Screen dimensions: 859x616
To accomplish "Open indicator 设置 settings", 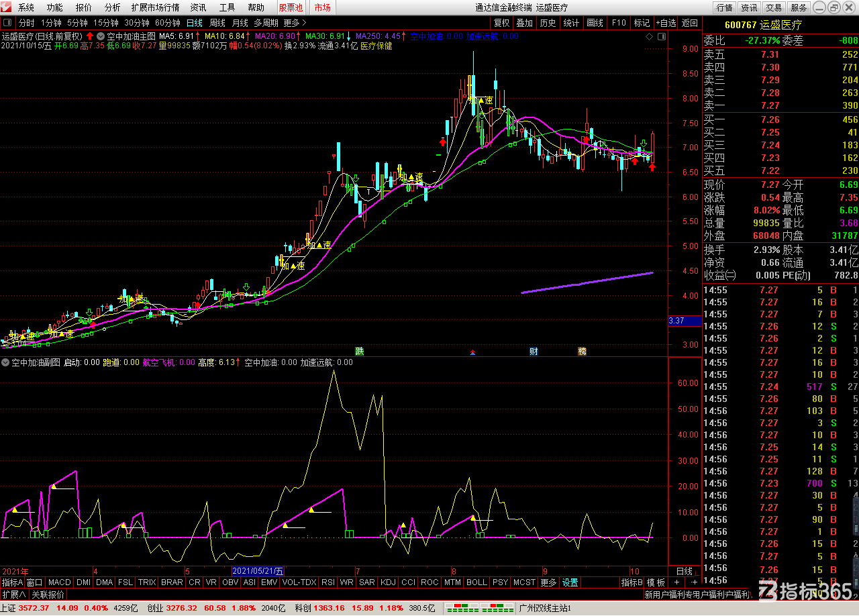I will (x=570, y=582).
